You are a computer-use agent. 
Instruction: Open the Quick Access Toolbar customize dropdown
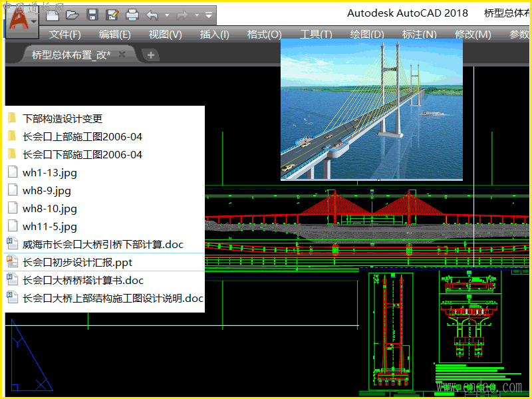pyautogui.click(x=209, y=15)
